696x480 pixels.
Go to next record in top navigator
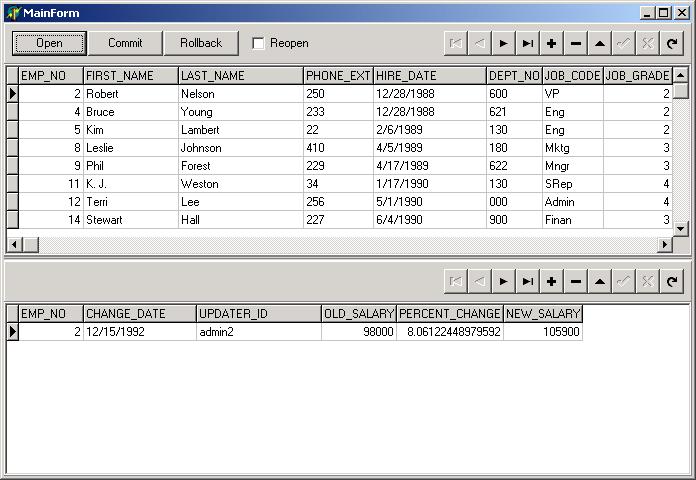tap(503, 44)
